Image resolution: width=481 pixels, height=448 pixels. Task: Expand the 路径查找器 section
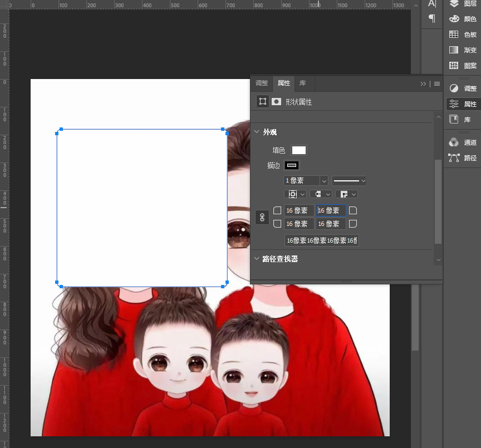pyautogui.click(x=257, y=258)
